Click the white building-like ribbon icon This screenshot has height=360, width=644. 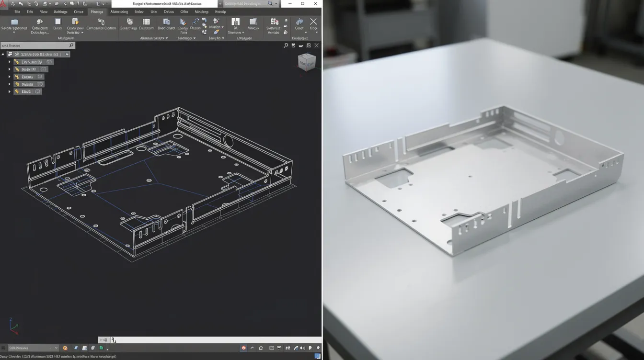point(235,22)
